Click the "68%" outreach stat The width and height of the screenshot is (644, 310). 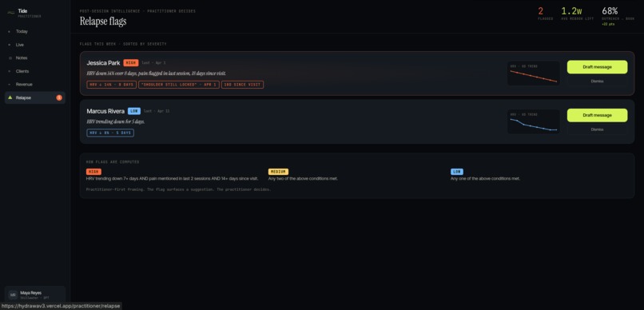pyautogui.click(x=610, y=11)
